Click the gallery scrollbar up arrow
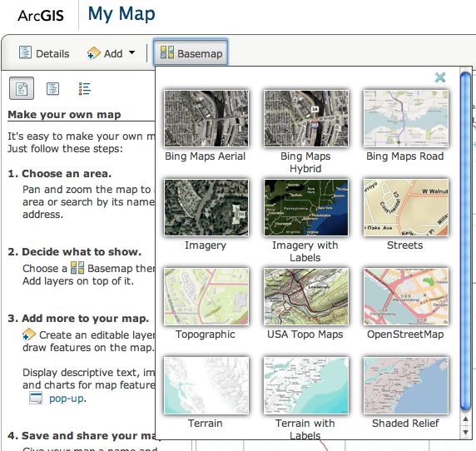The height and width of the screenshot is (451, 476). click(x=466, y=419)
